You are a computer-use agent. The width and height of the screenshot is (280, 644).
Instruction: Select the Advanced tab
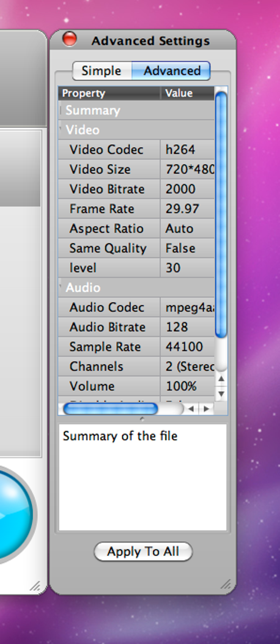tap(171, 71)
